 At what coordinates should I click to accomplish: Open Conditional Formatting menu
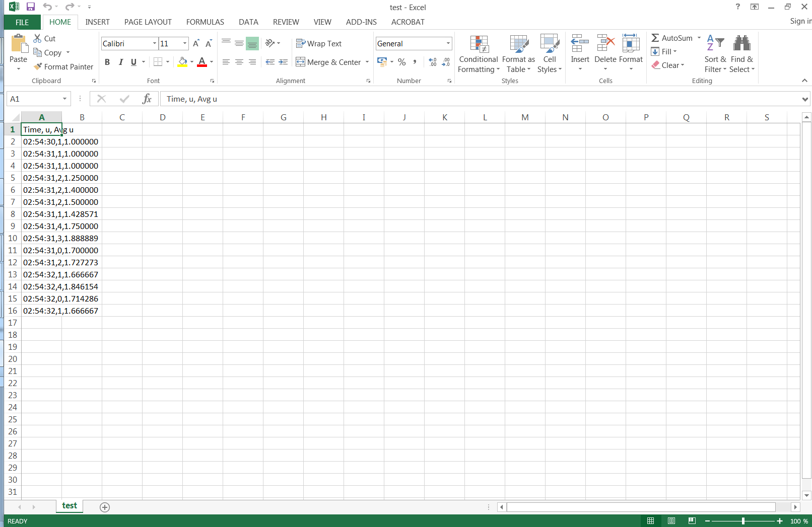(479, 54)
